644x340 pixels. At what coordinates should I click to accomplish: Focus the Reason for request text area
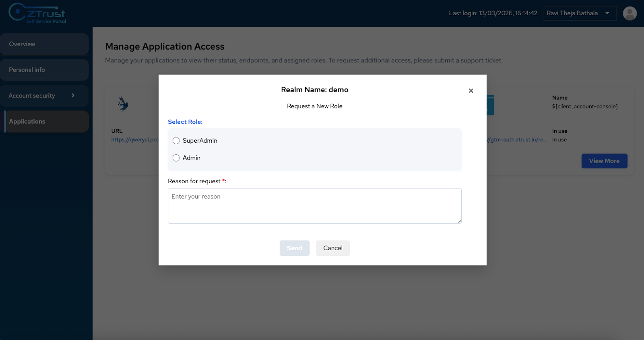314,206
